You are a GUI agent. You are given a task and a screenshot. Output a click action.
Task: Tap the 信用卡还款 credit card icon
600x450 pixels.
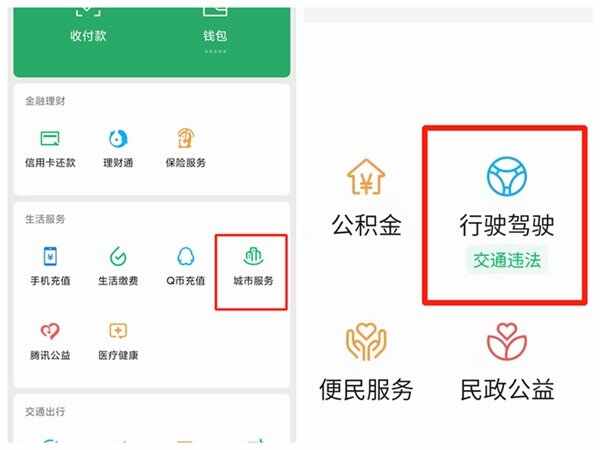(x=50, y=139)
